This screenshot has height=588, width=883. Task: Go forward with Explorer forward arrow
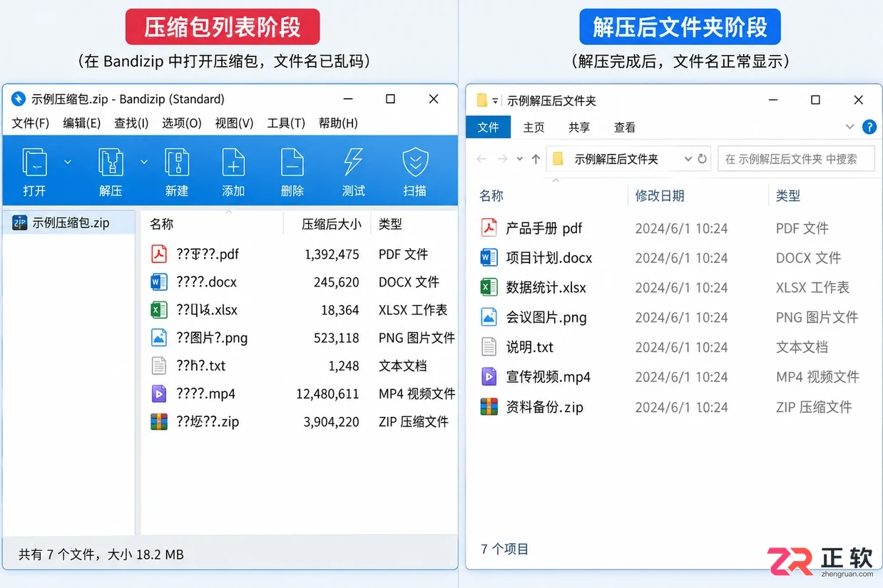coord(502,159)
